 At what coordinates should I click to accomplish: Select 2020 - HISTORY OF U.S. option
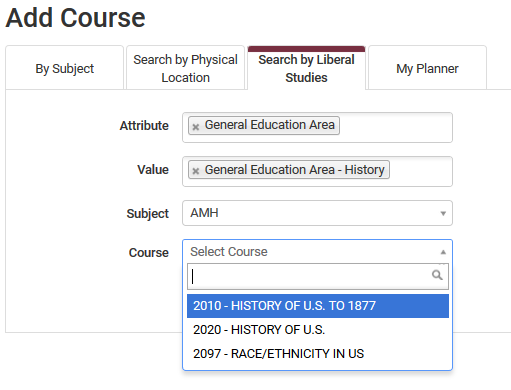point(318,330)
